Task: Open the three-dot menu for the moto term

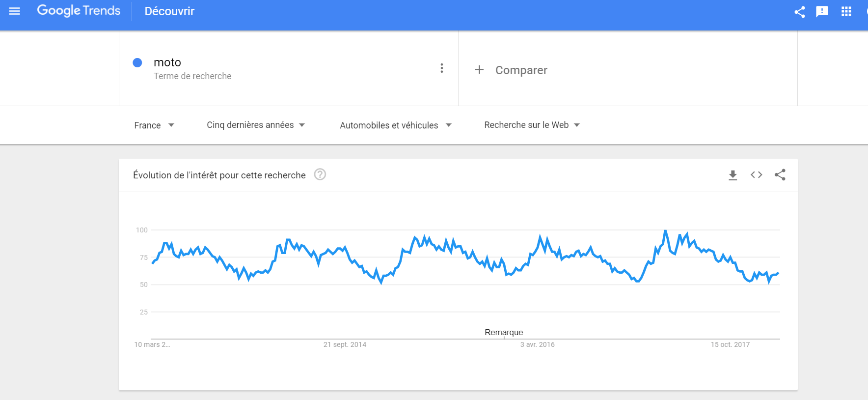Action: (x=441, y=68)
